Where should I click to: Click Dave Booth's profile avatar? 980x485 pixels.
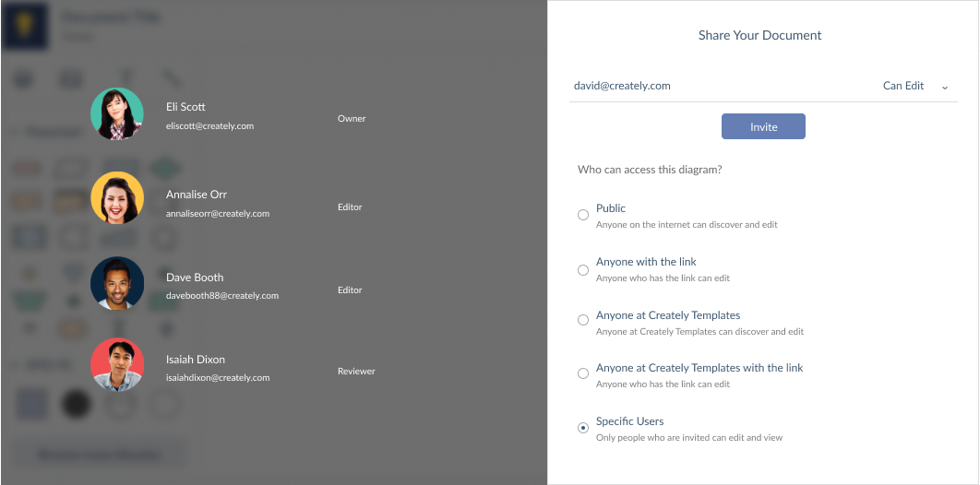(117, 283)
